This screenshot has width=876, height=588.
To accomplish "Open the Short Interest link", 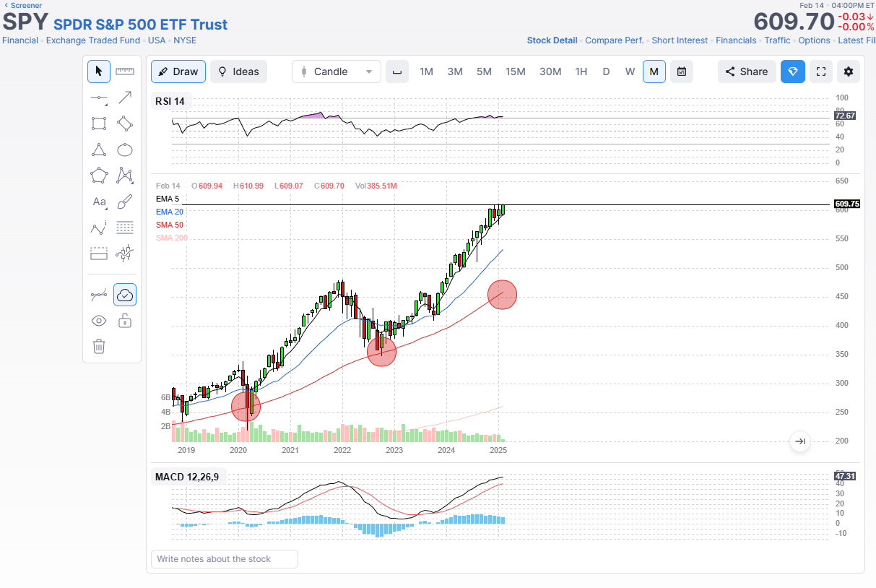I will (x=680, y=40).
